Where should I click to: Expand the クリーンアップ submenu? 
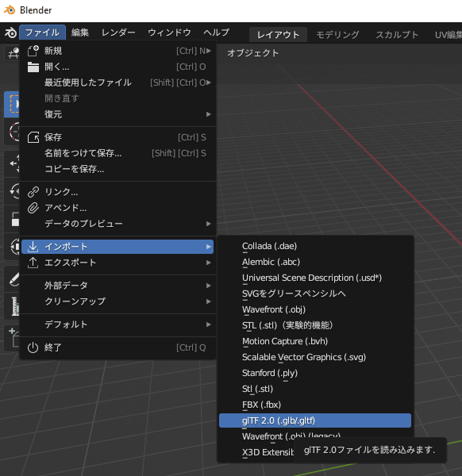click(x=117, y=301)
